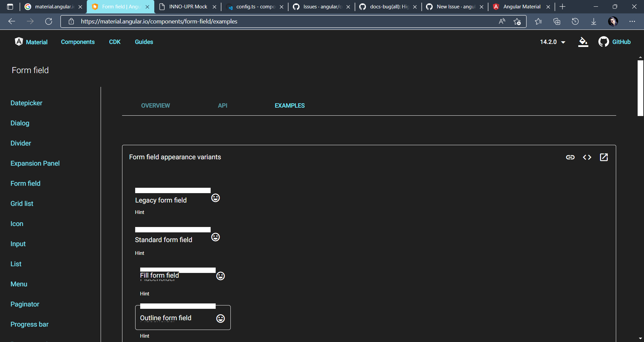Switch to the API tab
Screen dimensions: 644x342
(223, 106)
